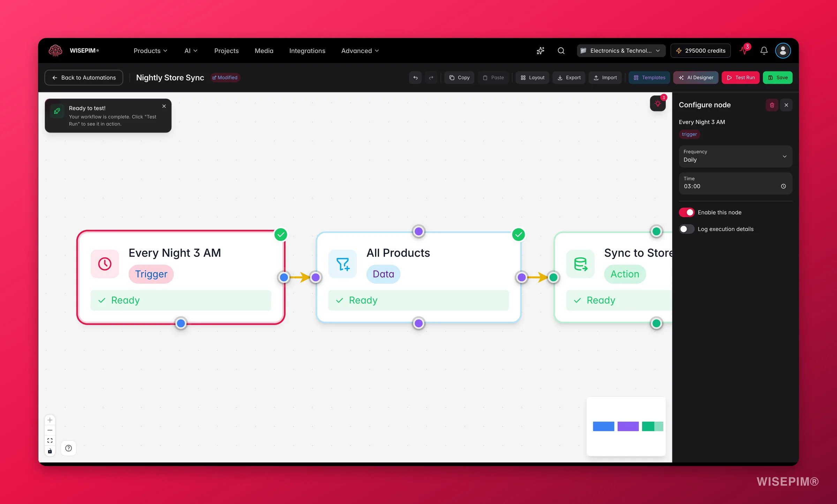The width and height of the screenshot is (837, 504).
Task: Toggle the canvas lock icon
Action: pyautogui.click(x=50, y=451)
